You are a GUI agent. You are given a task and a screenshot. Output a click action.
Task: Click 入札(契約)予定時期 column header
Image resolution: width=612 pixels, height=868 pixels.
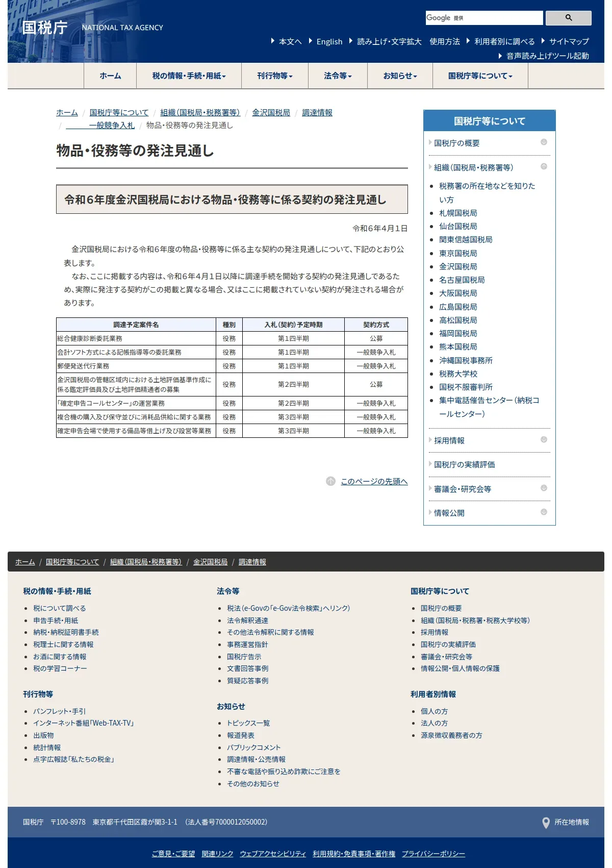click(x=293, y=325)
